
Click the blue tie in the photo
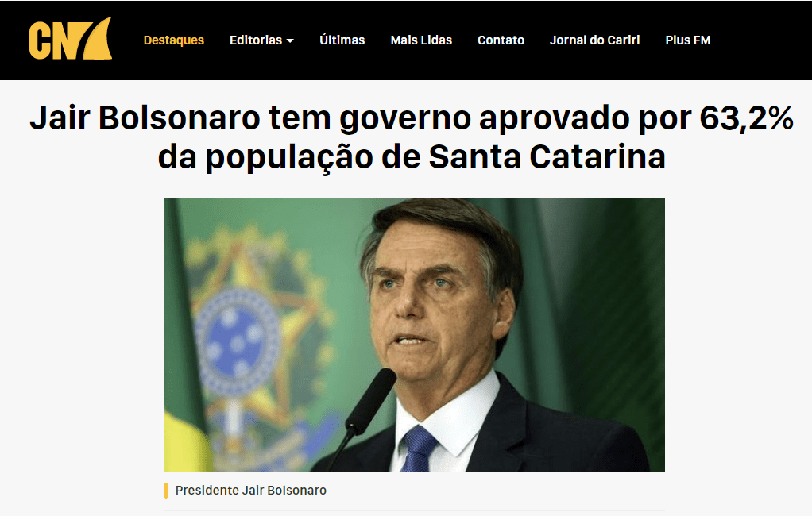(x=419, y=449)
